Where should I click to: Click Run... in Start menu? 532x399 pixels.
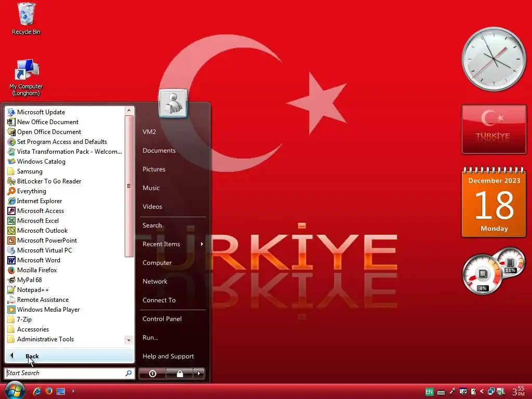tap(150, 337)
